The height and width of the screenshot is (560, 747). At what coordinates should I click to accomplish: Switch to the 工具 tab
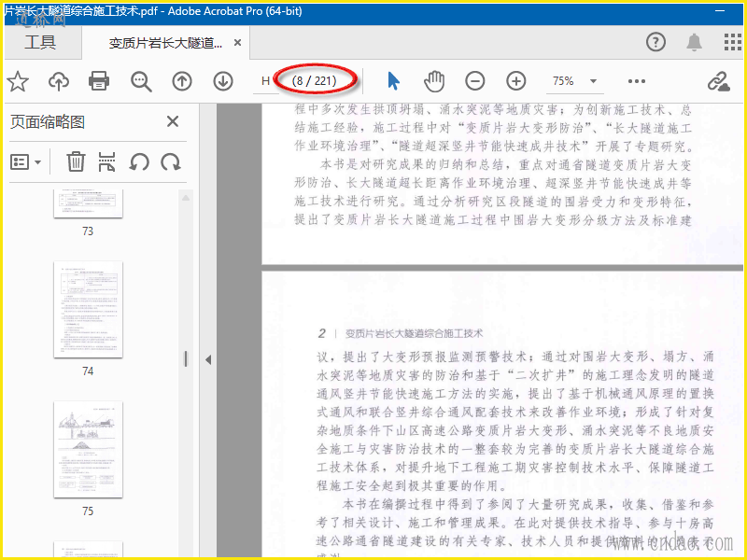tap(40, 42)
